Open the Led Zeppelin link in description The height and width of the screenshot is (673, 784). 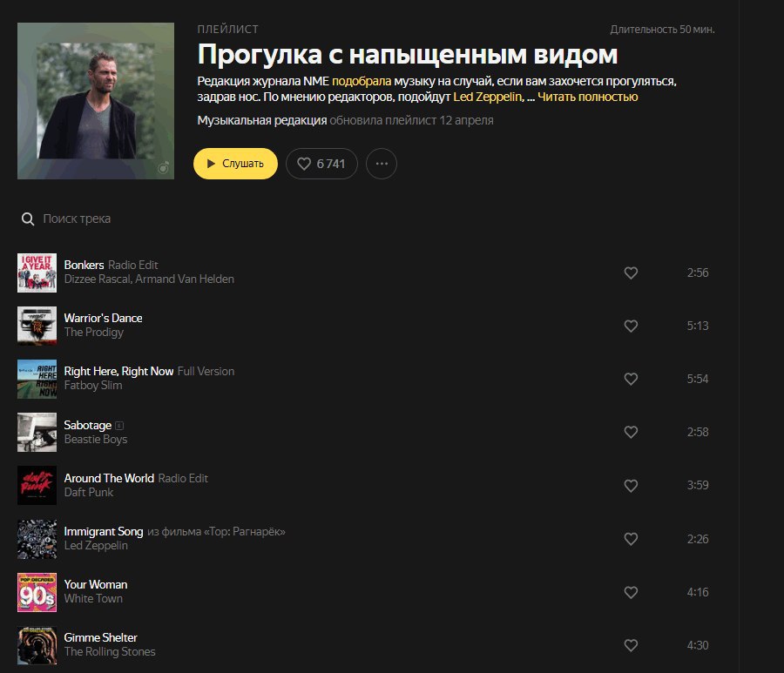(488, 97)
